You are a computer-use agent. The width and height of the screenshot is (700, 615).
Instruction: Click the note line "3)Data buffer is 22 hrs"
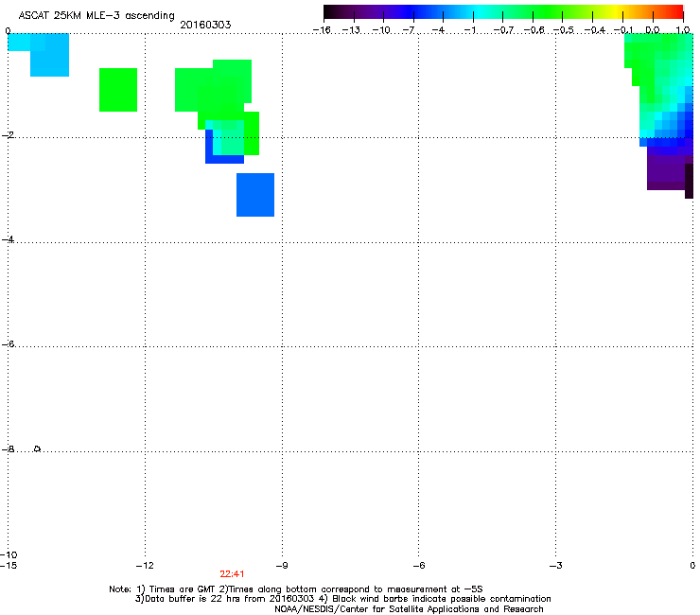pos(342,599)
